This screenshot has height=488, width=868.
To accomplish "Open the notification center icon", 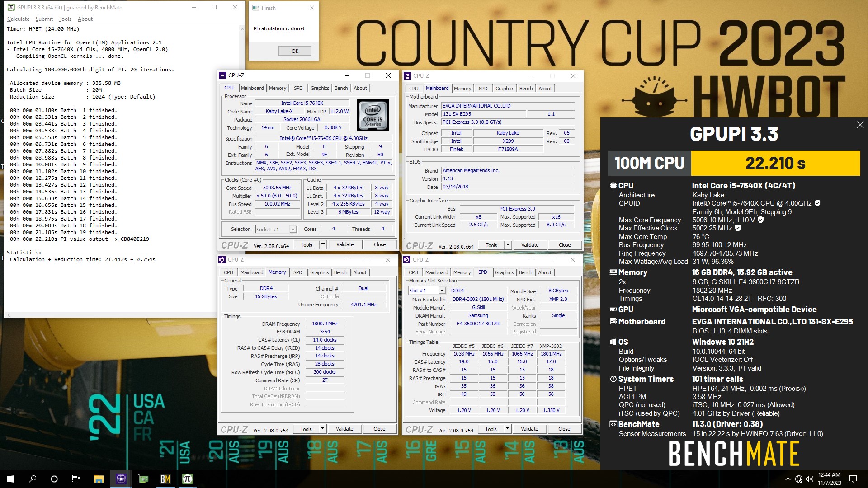I will pos(853,479).
